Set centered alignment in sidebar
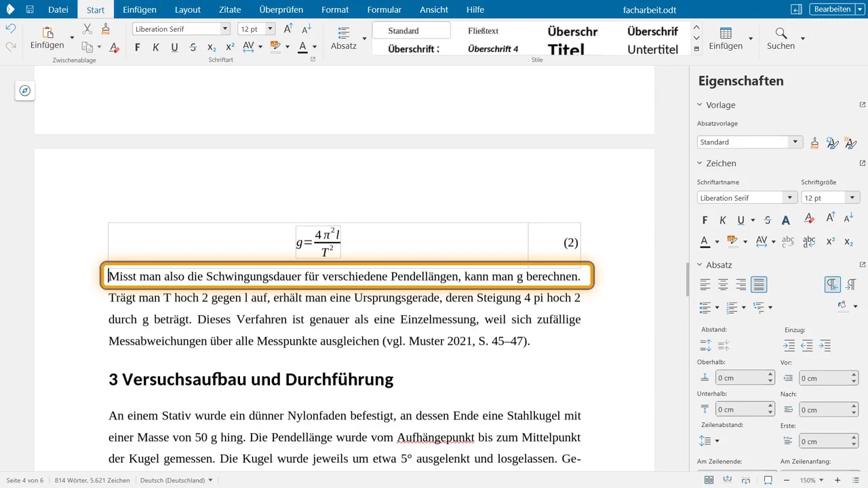Image resolution: width=868 pixels, height=488 pixels. pyautogui.click(x=724, y=285)
